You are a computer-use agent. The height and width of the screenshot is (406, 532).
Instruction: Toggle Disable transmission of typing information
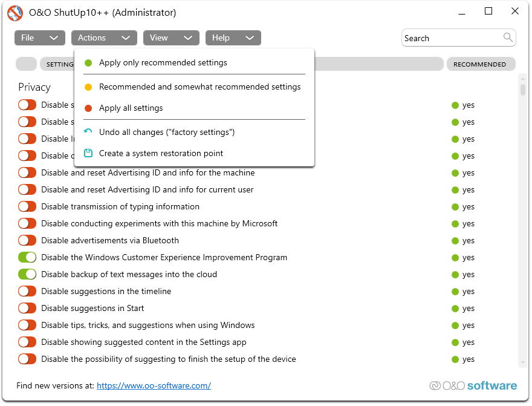tap(27, 207)
